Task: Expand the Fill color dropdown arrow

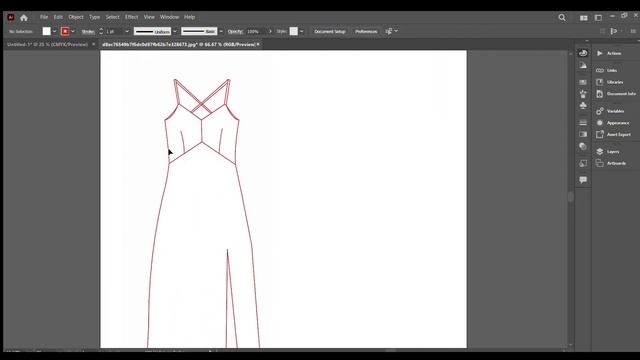Action: [x=54, y=31]
